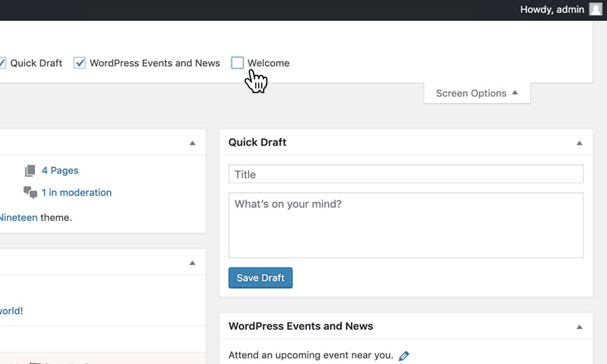Collapse the Screen Options tab
Image resolution: width=607 pixels, height=364 pixels.
pos(477,93)
